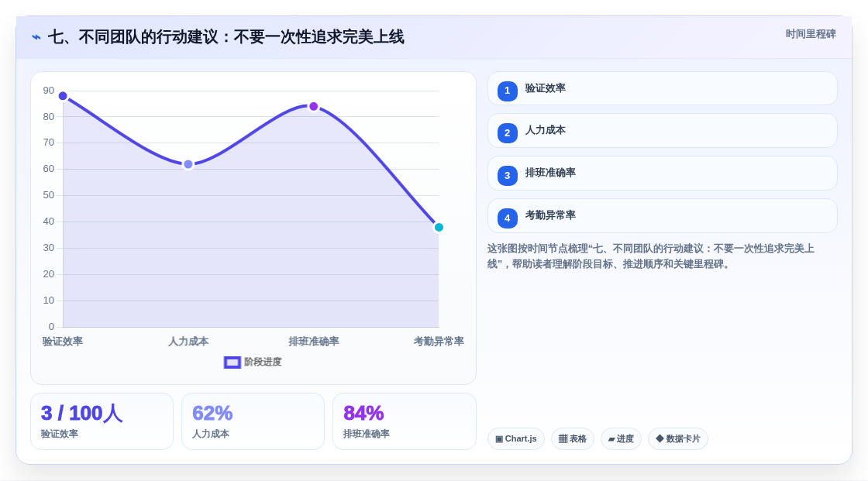Click the number 4 badge for 考勤异常率
Image resolution: width=868 pixels, height=481 pixels.
pos(507,218)
